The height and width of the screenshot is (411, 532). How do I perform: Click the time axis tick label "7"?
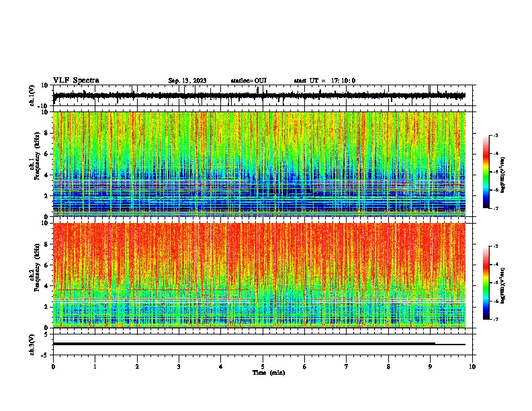[347, 367]
